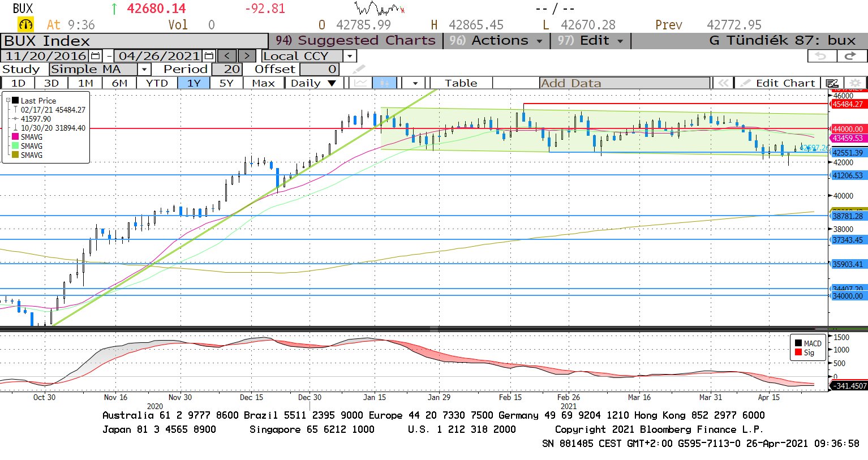Click the Add Data input field

[625, 83]
